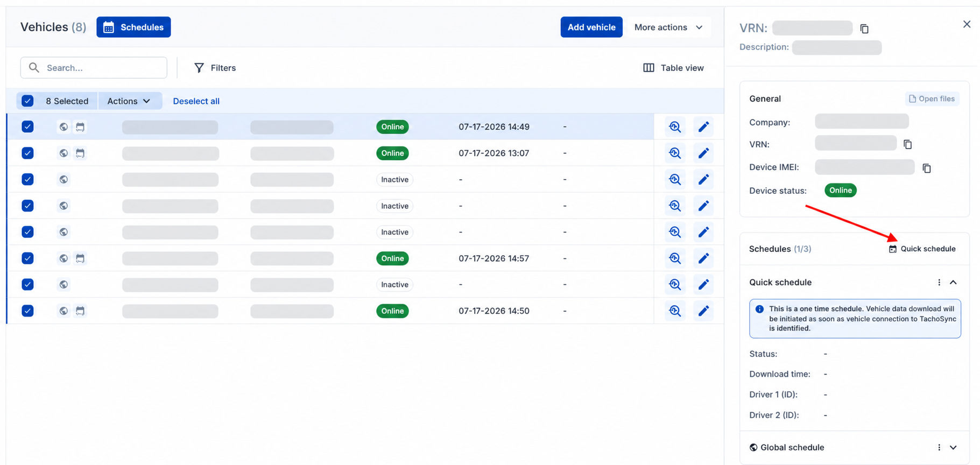Open details for the 13:07 vehicle row
This screenshot has height=465, width=980.
(675, 153)
